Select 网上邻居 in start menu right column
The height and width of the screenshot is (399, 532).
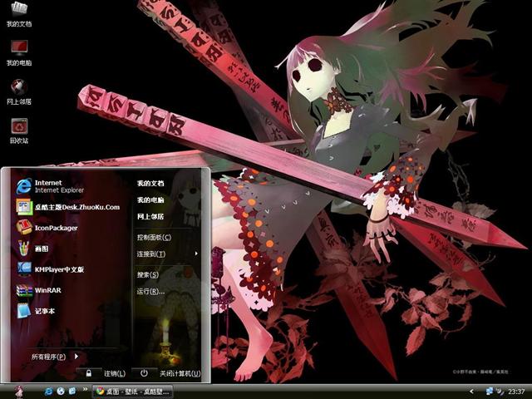[150, 216]
